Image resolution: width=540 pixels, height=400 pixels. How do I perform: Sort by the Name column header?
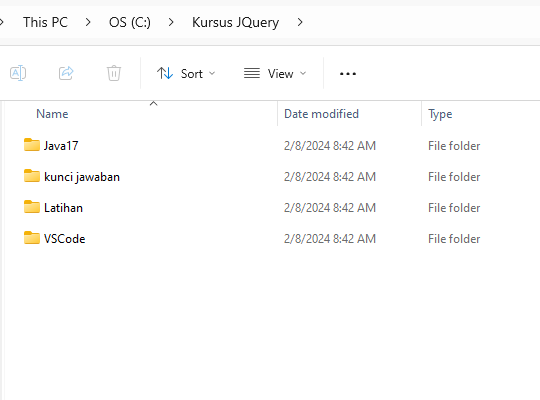pos(52,114)
